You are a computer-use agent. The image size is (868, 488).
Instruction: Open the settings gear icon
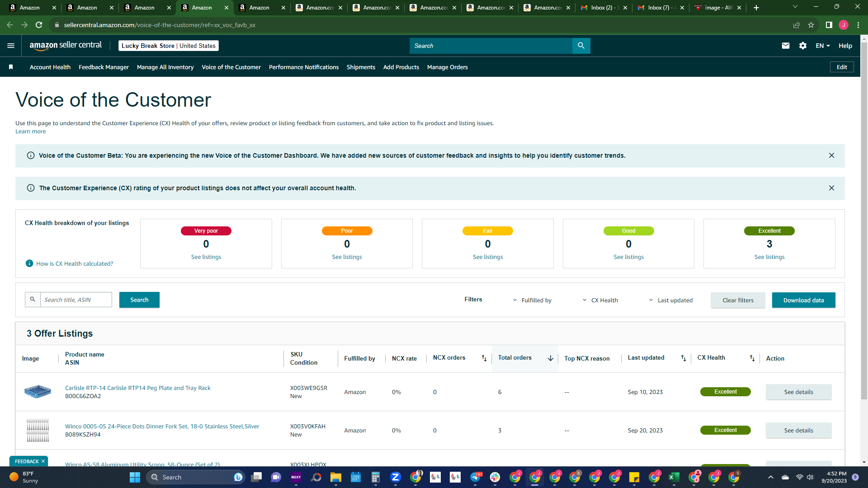click(x=803, y=46)
